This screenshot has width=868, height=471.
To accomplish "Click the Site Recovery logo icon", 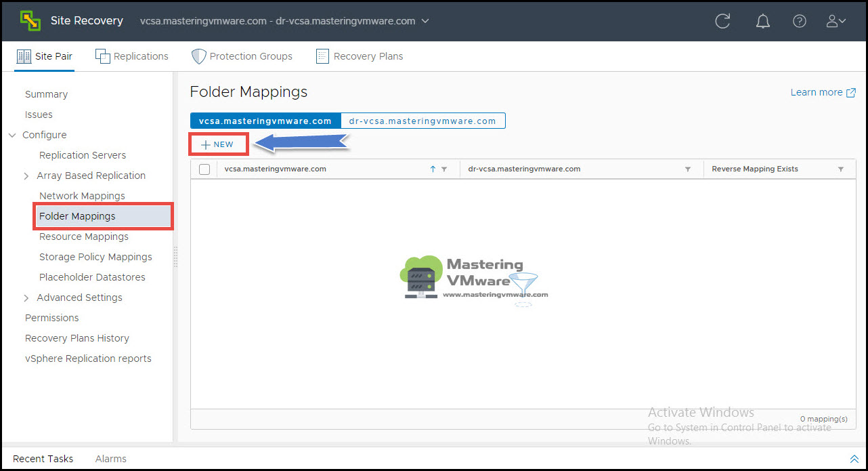I will (30, 21).
